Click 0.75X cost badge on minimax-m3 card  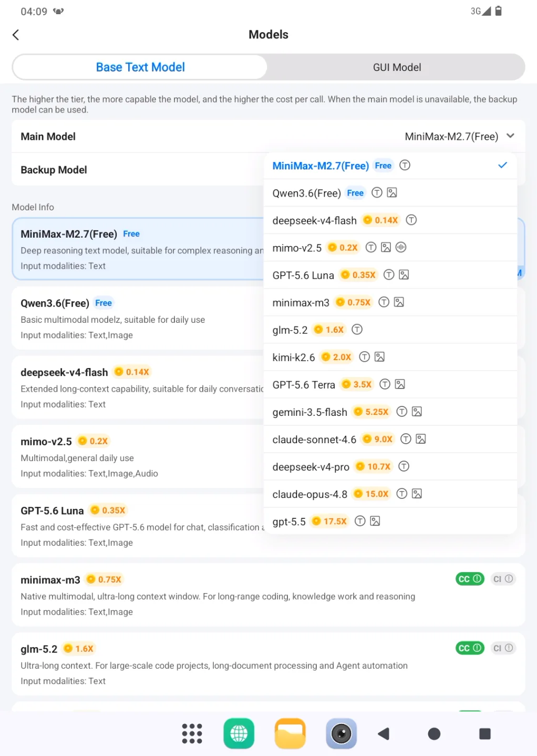pos(104,579)
